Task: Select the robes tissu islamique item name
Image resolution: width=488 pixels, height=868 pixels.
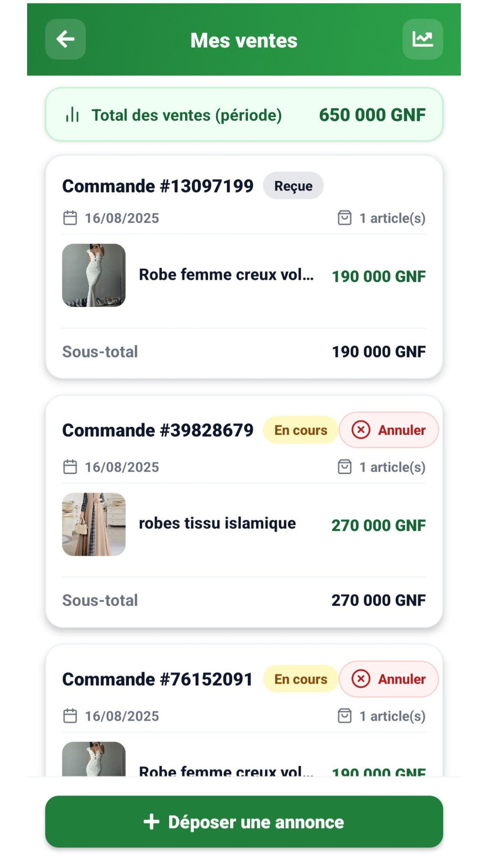Action: pyautogui.click(x=217, y=524)
